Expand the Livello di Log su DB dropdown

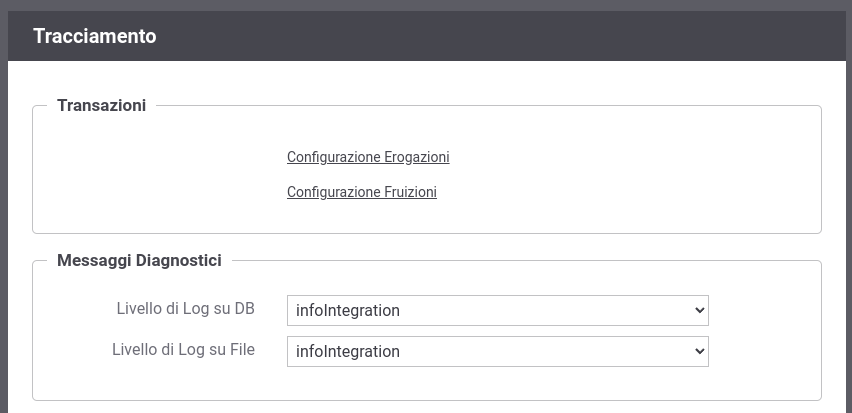click(498, 310)
